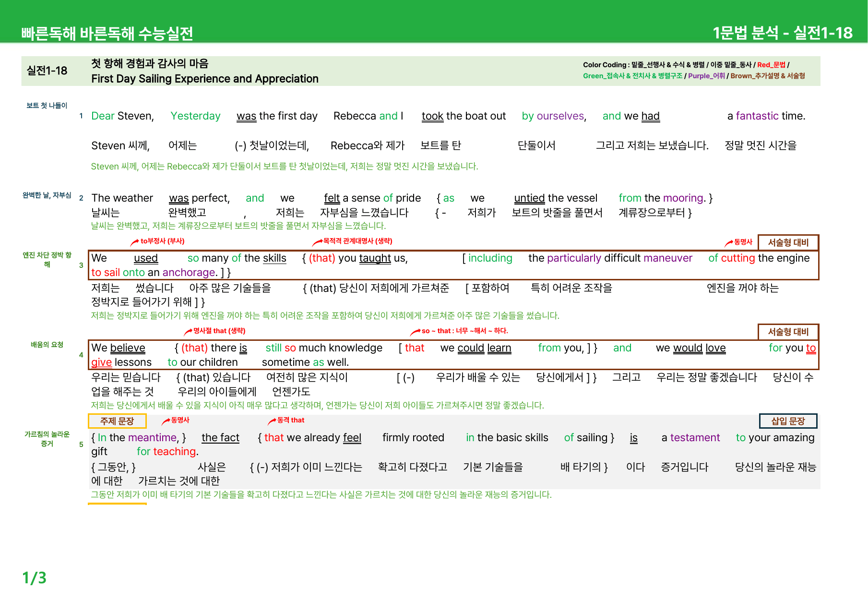Click the red annotation 동명사 above sentence 3

point(743,242)
